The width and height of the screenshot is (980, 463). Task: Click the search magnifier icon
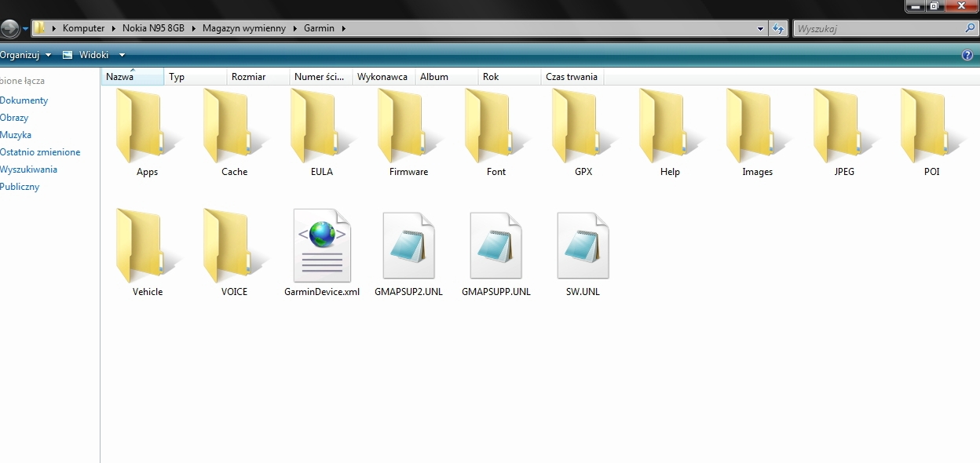click(970, 28)
